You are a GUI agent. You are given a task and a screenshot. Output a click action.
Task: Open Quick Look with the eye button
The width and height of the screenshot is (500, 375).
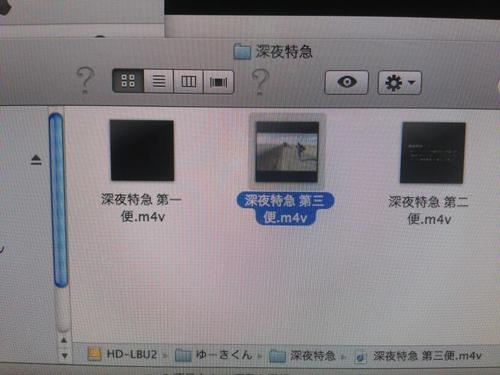[347, 82]
